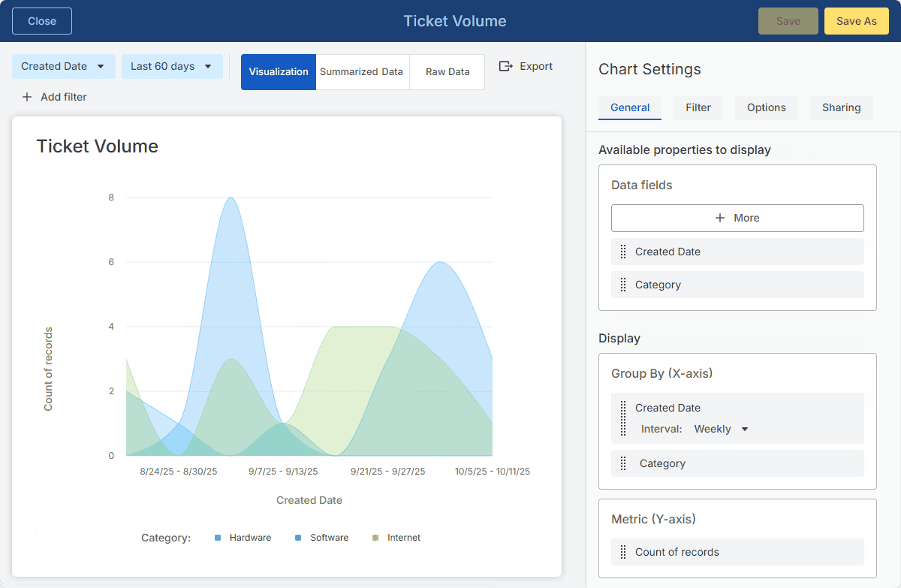Click drag handle of Count of records metric
901x588 pixels.
[623, 553]
